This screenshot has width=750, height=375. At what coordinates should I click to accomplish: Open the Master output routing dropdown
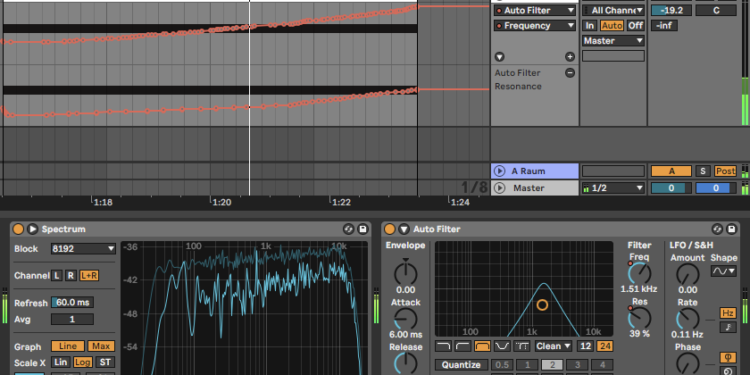click(613, 41)
